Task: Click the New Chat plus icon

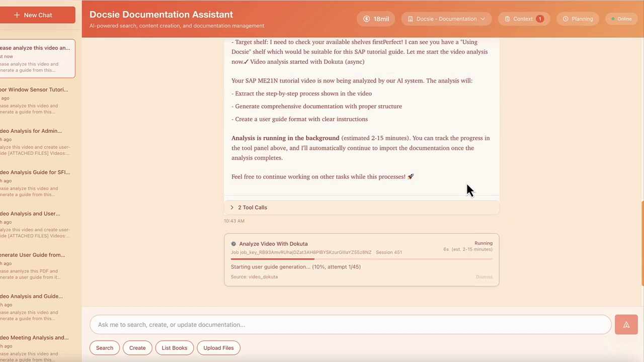Action: pyautogui.click(x=17, y=15)
